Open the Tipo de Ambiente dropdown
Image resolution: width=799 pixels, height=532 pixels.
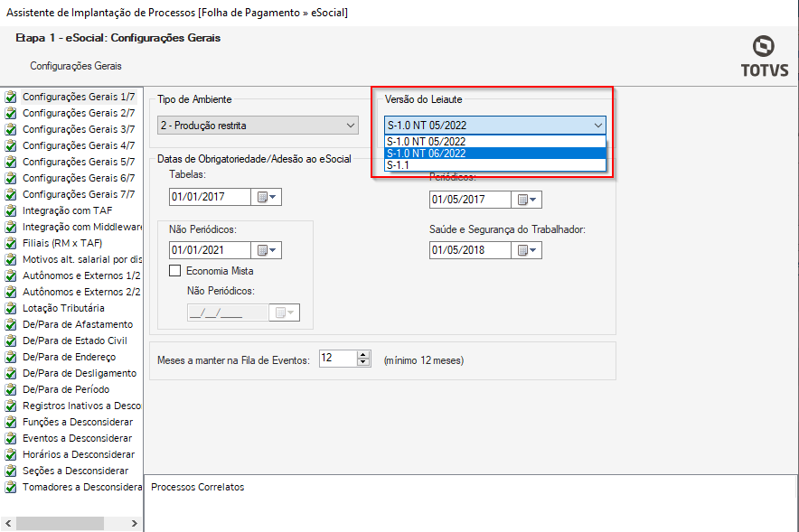click(x=258, y=126)
